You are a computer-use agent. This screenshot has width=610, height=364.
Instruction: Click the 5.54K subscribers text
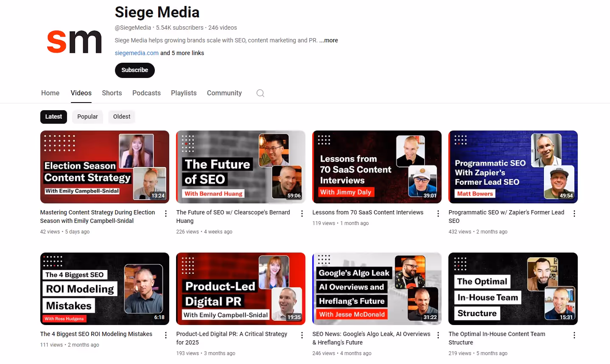[x=179, y=28]
